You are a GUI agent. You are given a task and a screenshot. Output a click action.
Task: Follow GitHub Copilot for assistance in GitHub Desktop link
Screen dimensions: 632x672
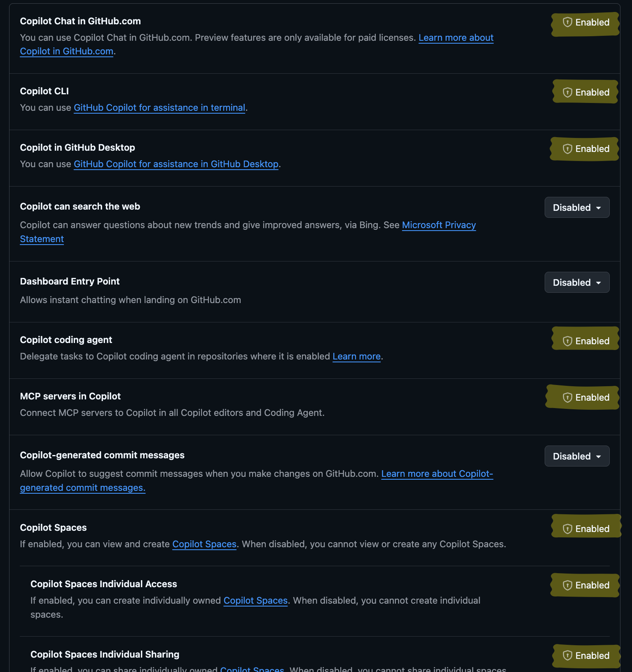(x=176, y=164)
